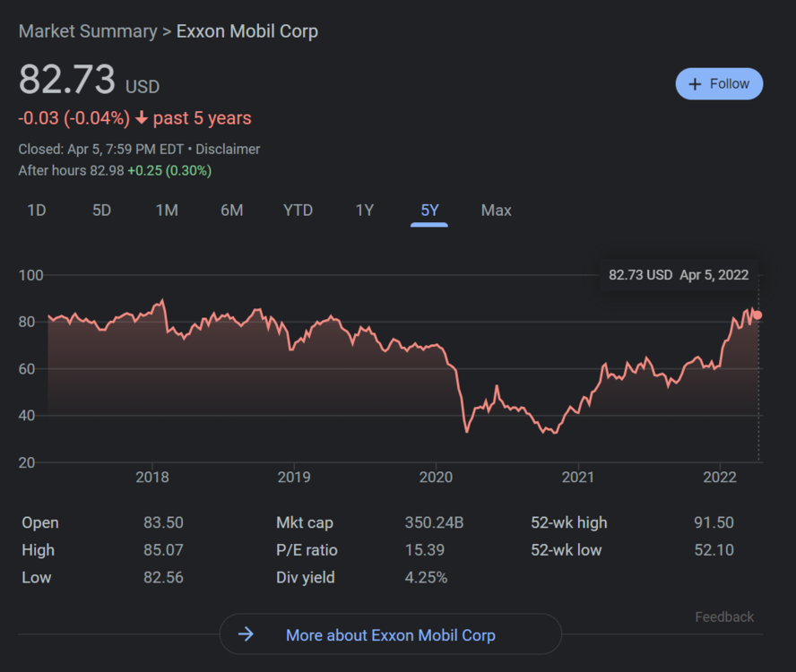
Task: Click the Feedback link
Action: (724, 617)
